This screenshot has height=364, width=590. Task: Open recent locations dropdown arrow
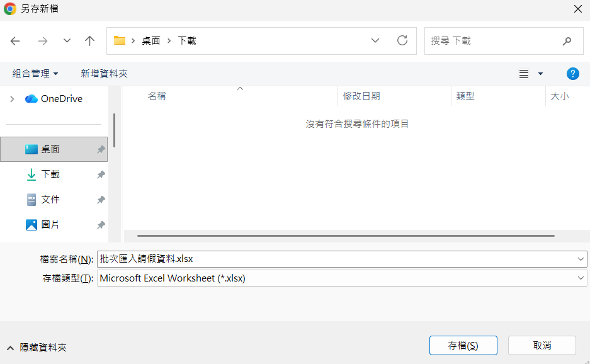[x=67, y=41]
